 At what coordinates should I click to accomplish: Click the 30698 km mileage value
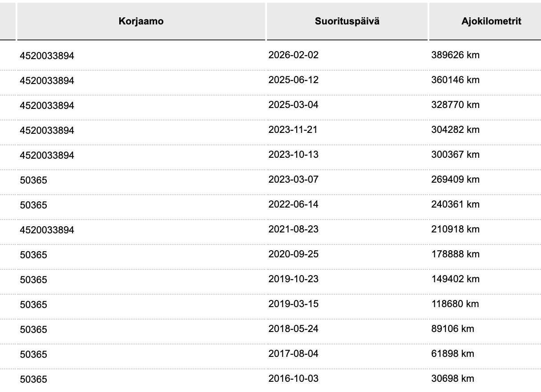[453, 379]
